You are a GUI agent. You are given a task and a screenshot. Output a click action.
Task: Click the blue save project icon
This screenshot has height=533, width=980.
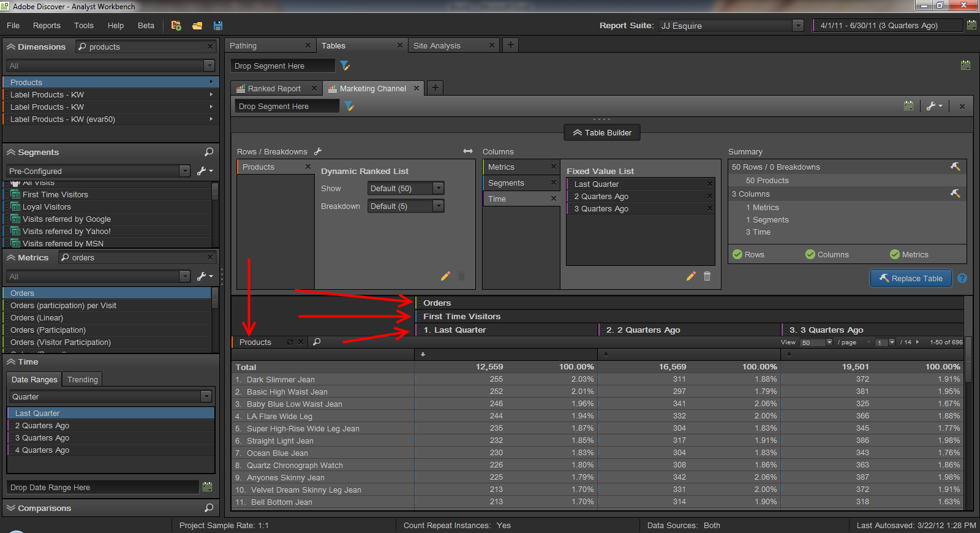(218, 26)
